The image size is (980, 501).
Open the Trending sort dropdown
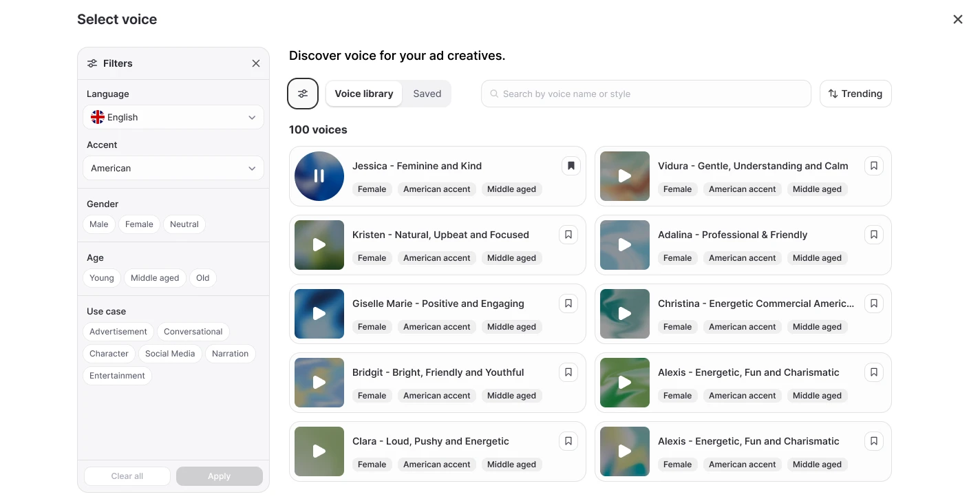click(855, 94)
